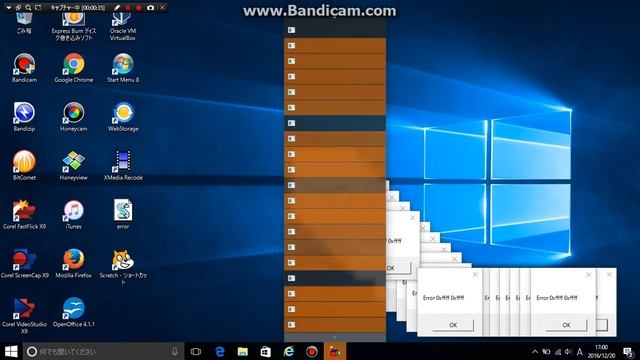Open the Oracle VM VirtualBox shortcut

tap(123, 25)
